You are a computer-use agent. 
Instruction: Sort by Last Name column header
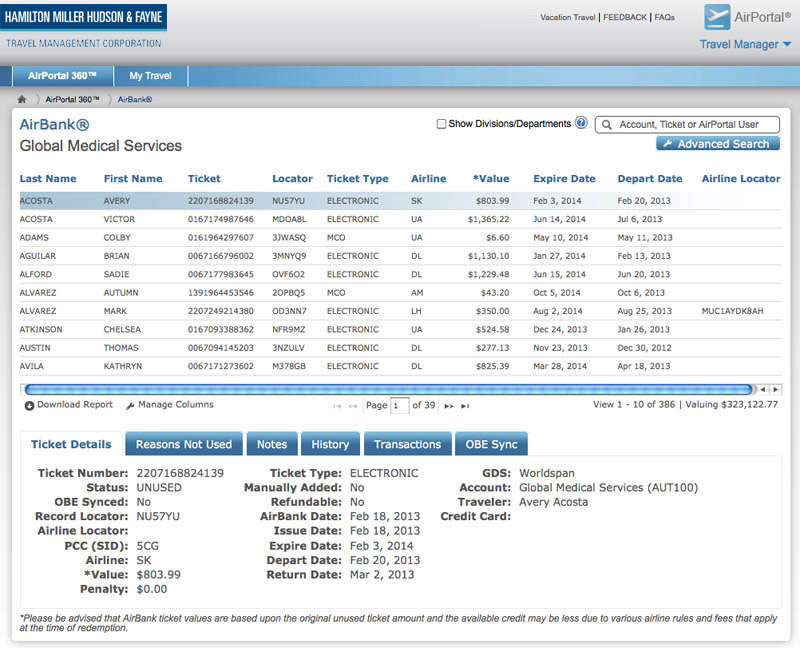click(x=48, y=179)
